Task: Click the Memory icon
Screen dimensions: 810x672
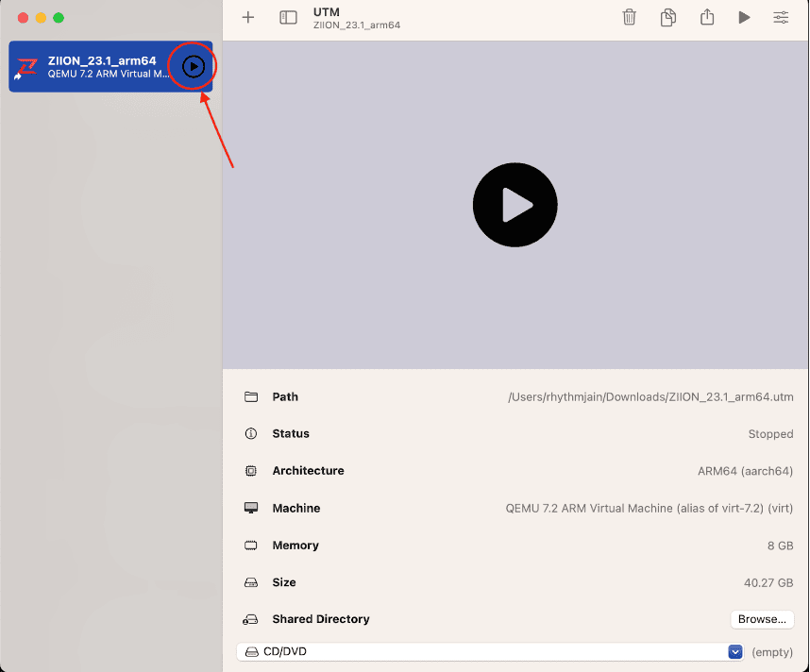Action: click(251, 545)
